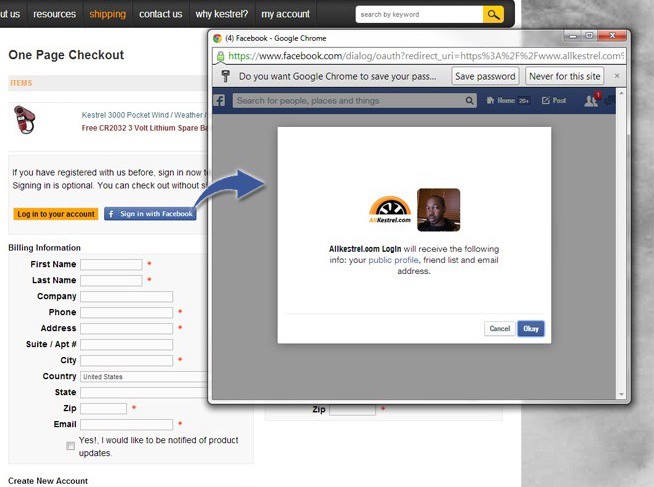Click the Free CR2032 Lithium Spare text
This screenshot has height=487, width=654.
144,128
